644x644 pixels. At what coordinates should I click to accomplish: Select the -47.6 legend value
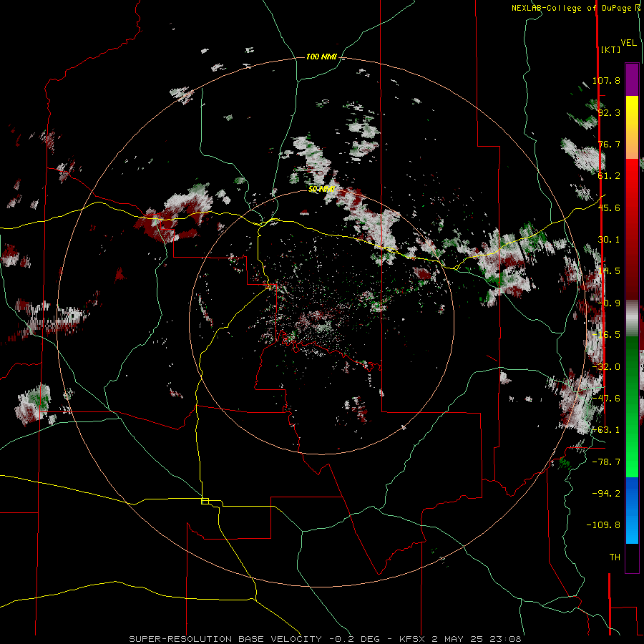tap(606, 399)
